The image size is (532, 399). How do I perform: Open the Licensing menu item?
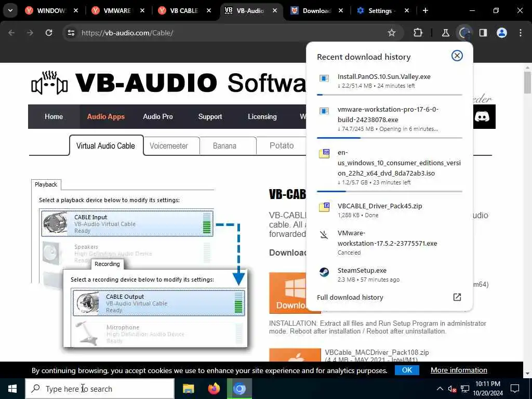coord(262,117)
